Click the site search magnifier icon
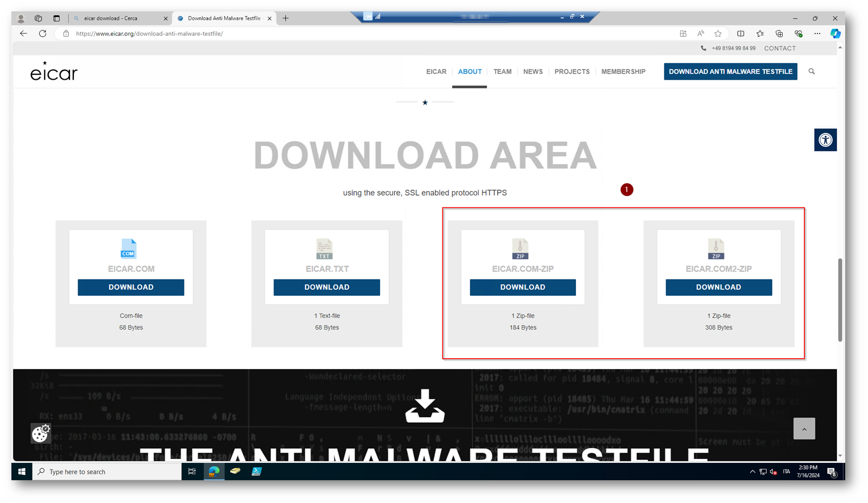The height and width of the screenshot is (503, 868). 812,71
